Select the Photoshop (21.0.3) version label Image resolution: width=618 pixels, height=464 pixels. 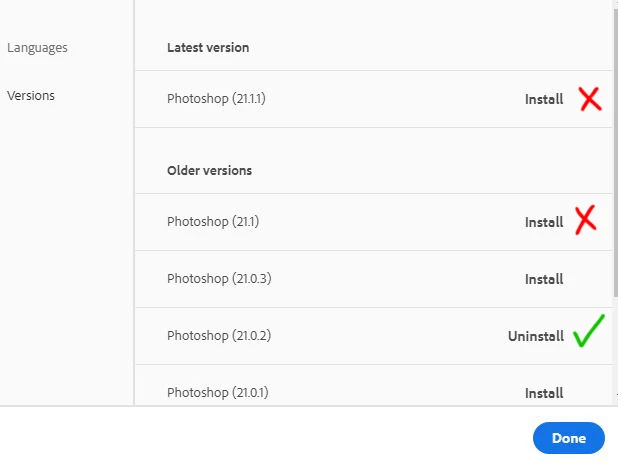[x=219, y=279]
